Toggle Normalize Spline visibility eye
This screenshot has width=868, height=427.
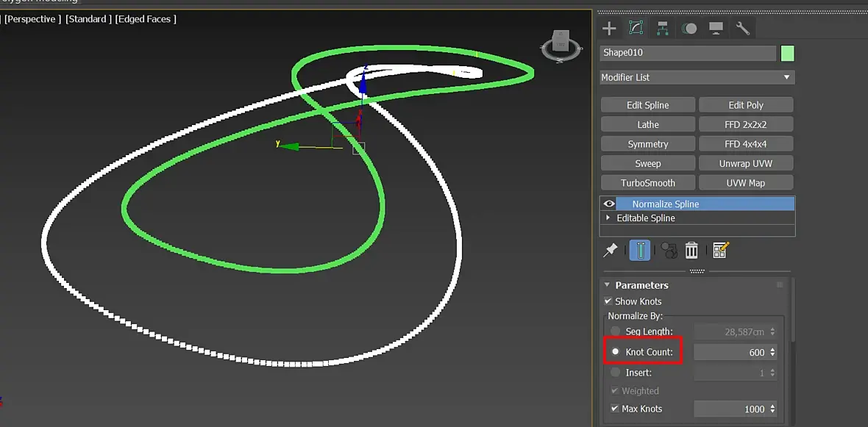pos(609,204)
